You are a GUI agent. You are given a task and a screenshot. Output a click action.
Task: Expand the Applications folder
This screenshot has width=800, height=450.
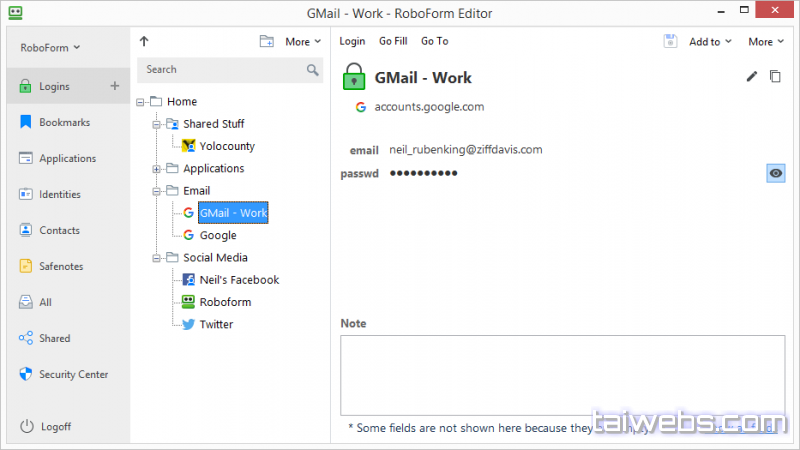click(156, 169)
